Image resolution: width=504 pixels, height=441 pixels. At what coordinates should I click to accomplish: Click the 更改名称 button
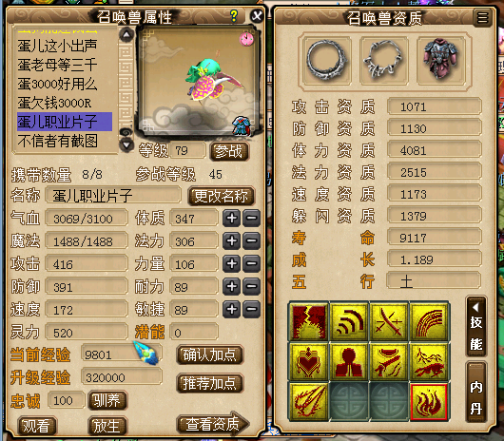point(221,196)
